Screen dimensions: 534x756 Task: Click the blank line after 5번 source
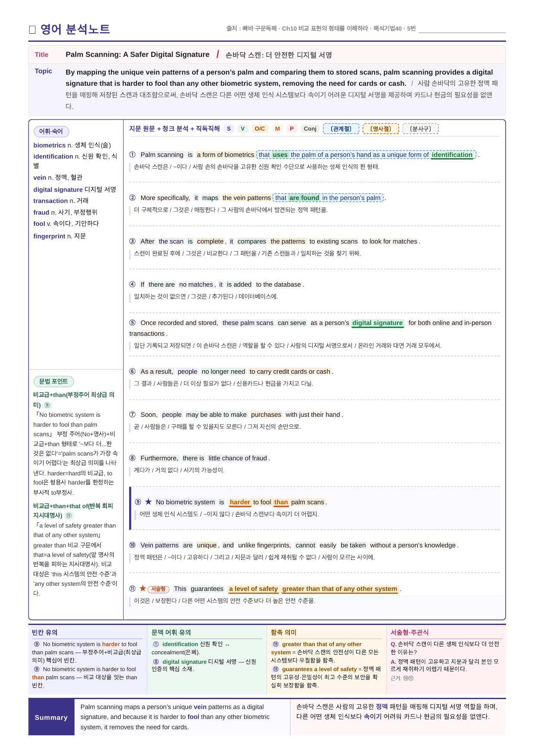(x=462, y=29)
